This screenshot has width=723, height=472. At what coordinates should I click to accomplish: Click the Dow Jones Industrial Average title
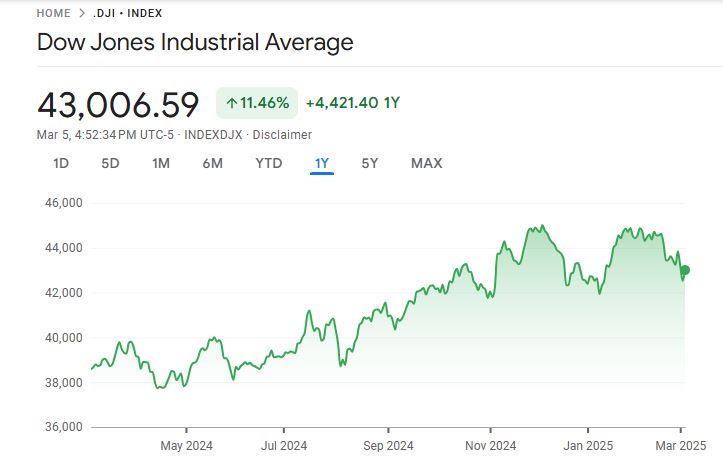pyautogui.click(x=195, y=42)
